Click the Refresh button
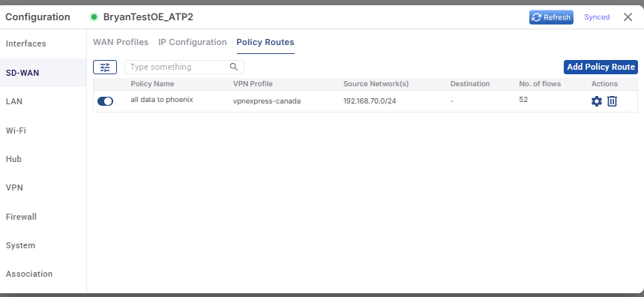 click(551, 17)
